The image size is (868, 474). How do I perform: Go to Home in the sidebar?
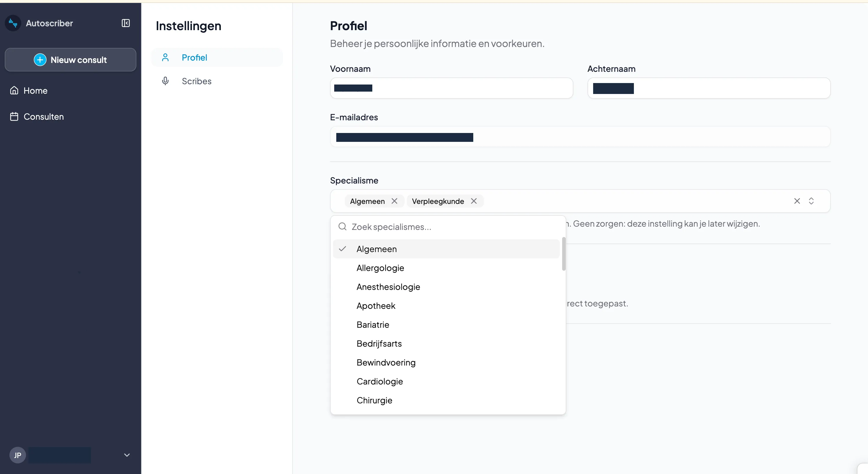[x=71, y=90]
